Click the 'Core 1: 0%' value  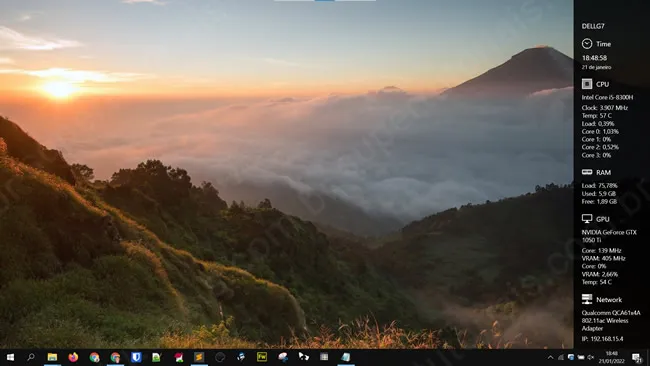[596, 139]
